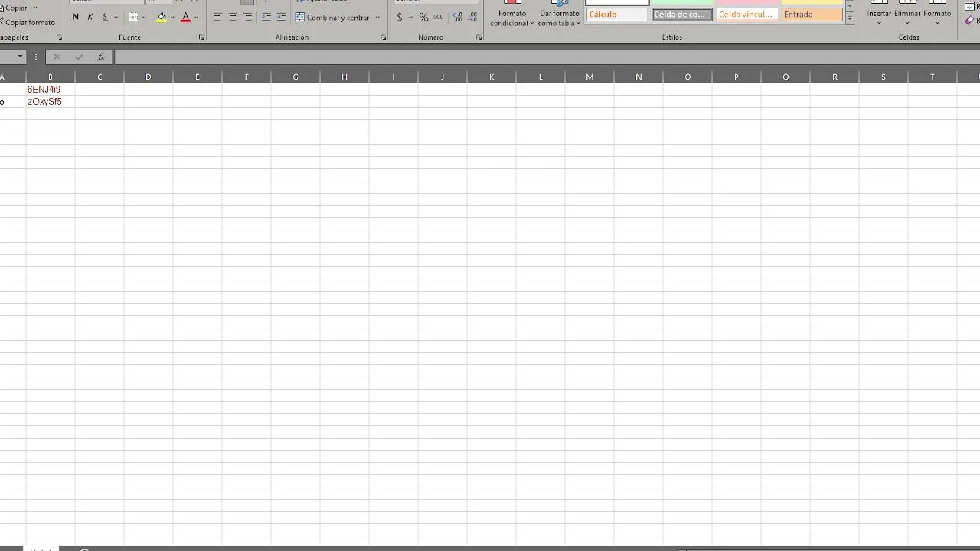Apply Celda de co... cell style
980x551 pixels.
pyautogui.click(x=682, y=15)
